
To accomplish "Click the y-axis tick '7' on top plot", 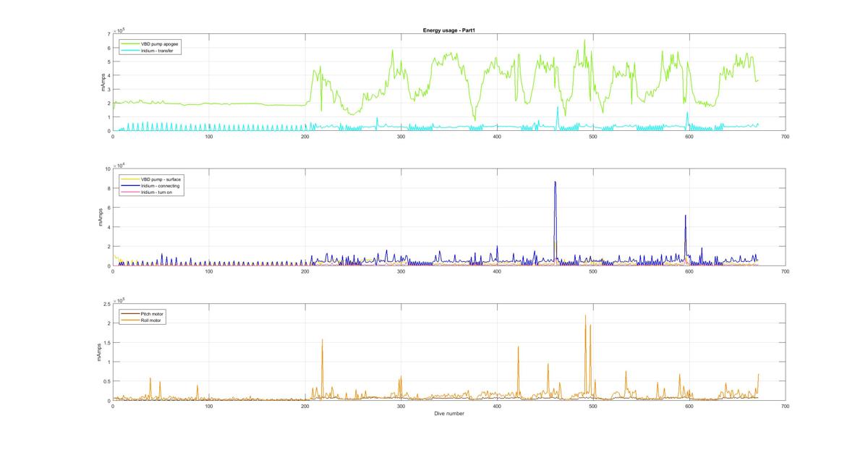I will click(x=109, y=34).
